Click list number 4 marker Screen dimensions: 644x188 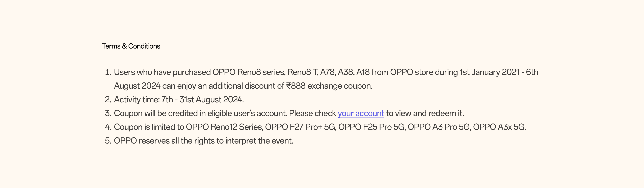(x=108, y=127)
